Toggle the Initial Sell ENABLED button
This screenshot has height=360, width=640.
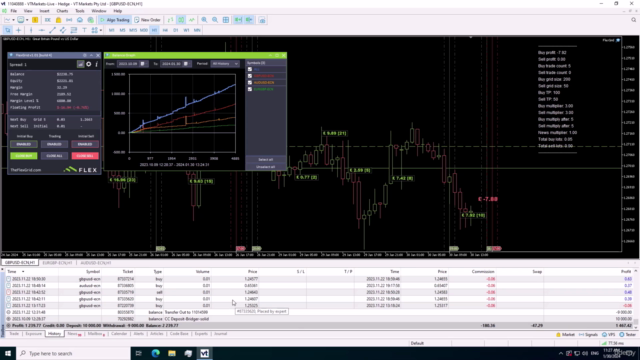(x=85, y=144)
